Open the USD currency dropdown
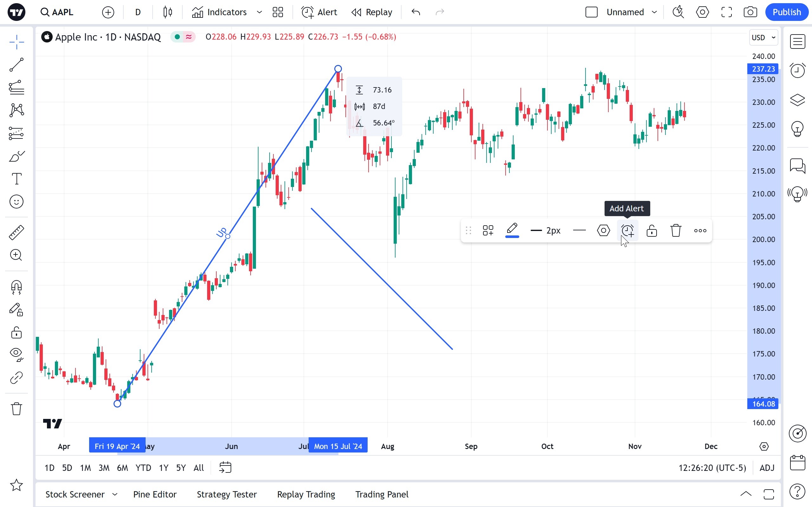This screenshot has width=812, height=507. (763, 38)
